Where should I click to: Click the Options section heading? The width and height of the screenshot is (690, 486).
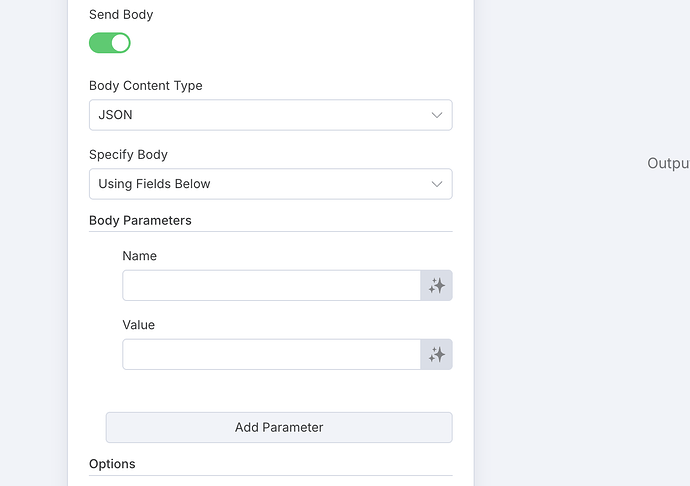[112, 464]
